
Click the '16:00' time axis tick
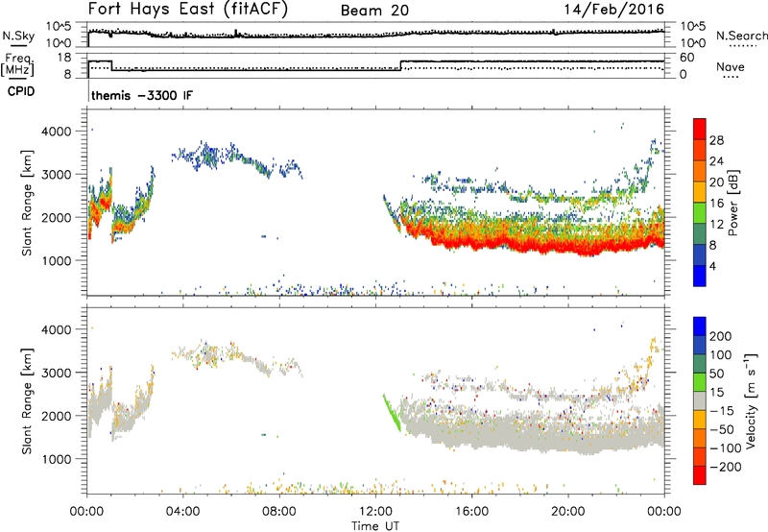tap(471, 512)
